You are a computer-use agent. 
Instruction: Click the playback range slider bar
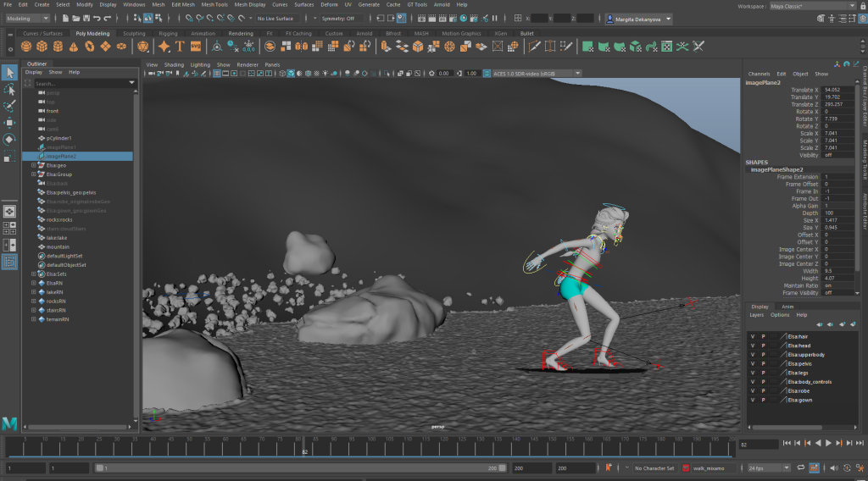(x=301, y=467)
